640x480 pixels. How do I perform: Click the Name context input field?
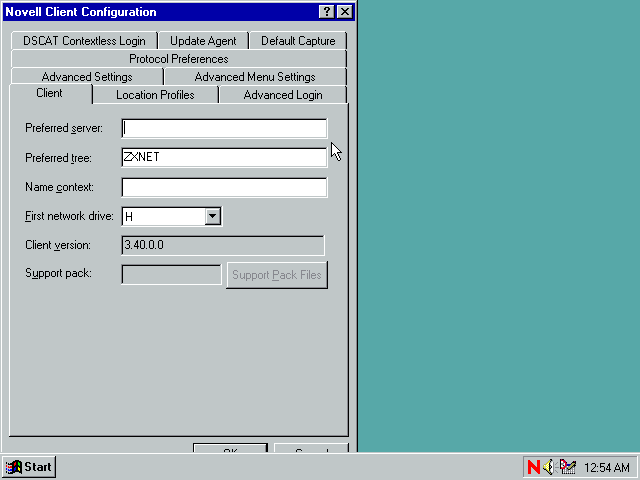(x=224, y=187)
